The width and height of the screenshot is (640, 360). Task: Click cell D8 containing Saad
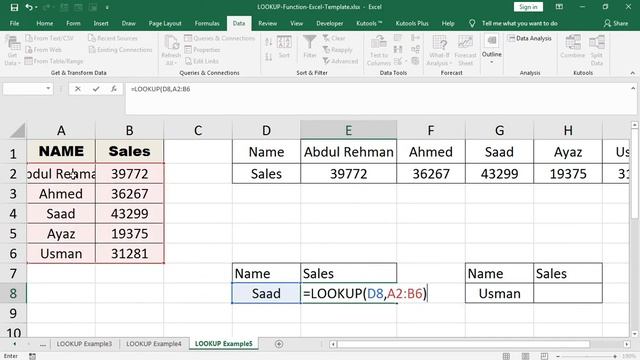pyautogui.click(x=266, y=293)
